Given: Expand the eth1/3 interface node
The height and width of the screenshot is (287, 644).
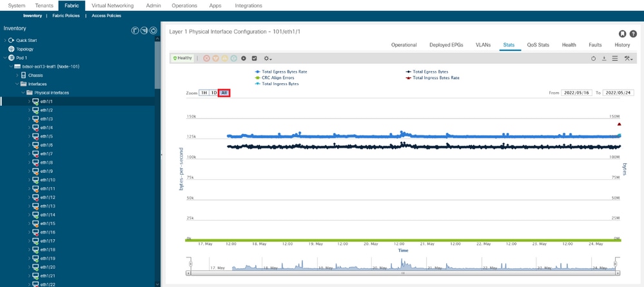Looking at the screenshot, I should click(29, 119).
